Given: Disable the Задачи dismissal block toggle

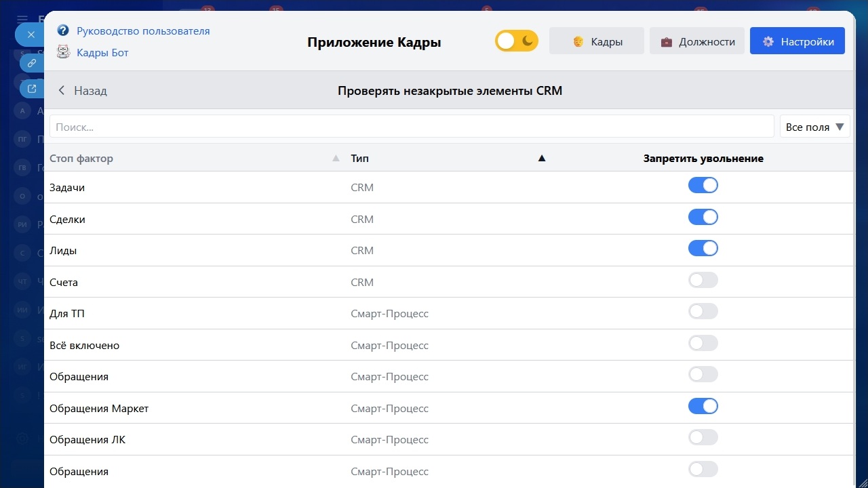Looking at the screenshot, I should coord(703,186).
